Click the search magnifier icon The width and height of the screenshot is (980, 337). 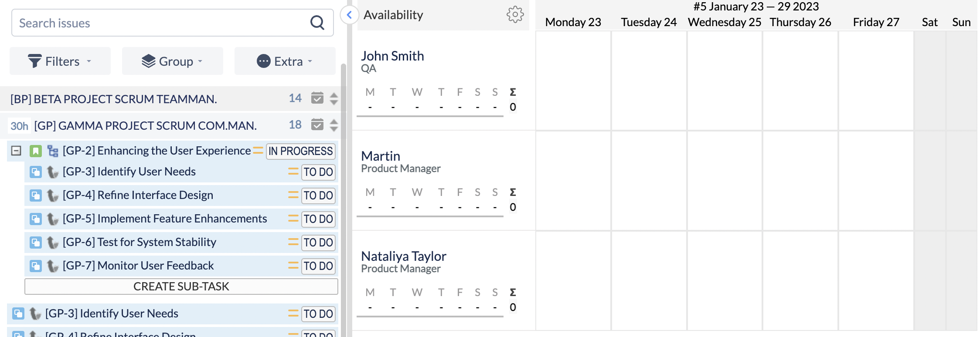317,23
